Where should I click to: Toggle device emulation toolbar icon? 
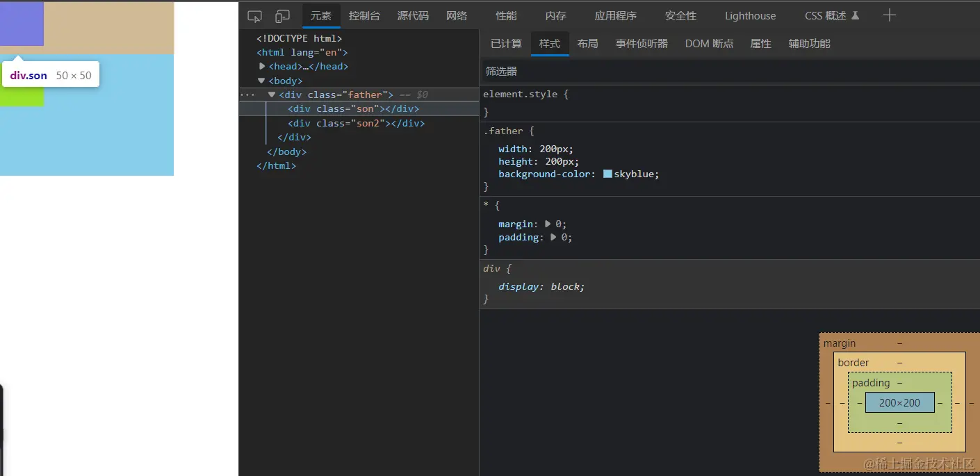(x=282, y=16)
